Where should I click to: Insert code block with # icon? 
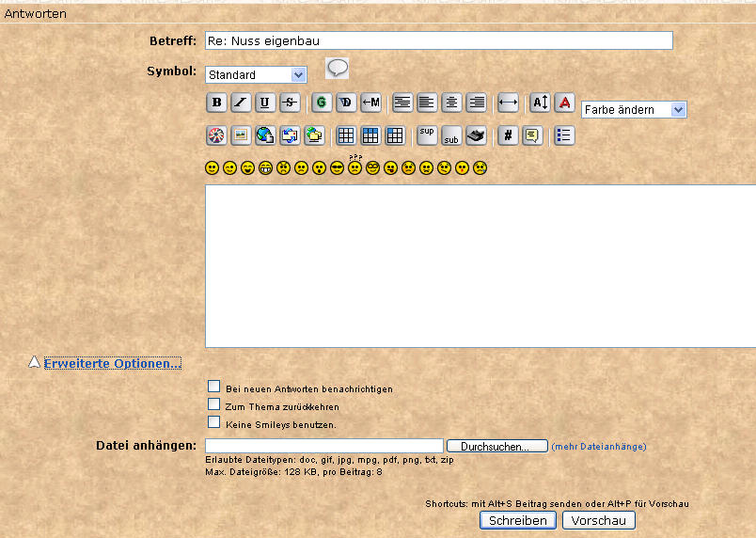point(508,134)
